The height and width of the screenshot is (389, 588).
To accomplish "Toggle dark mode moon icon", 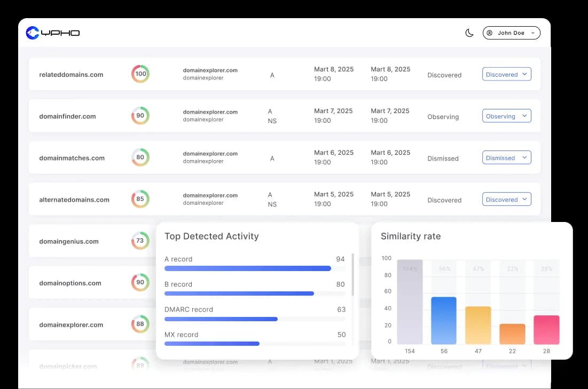I will coord(469,33).
